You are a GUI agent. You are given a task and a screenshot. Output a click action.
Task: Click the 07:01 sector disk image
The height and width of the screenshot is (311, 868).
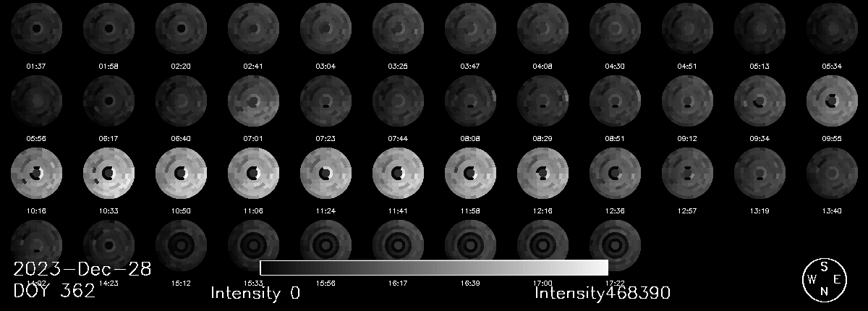[x=253, y=101]
